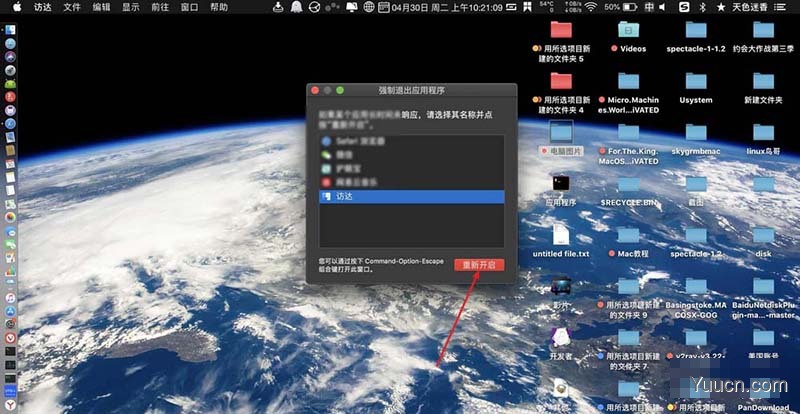Close the 强制退出应用程序 window

315,90
